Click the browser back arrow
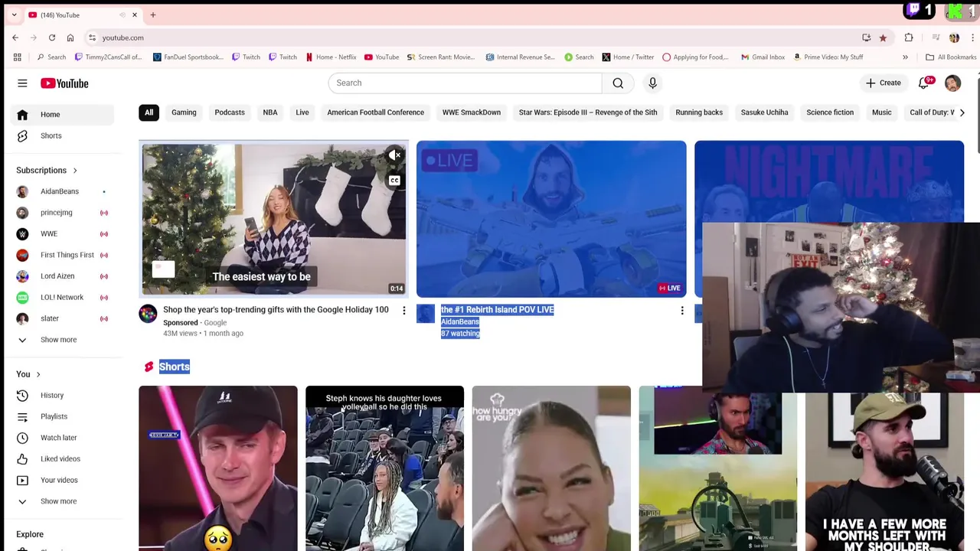980x551 pixels. coord(15,37)
